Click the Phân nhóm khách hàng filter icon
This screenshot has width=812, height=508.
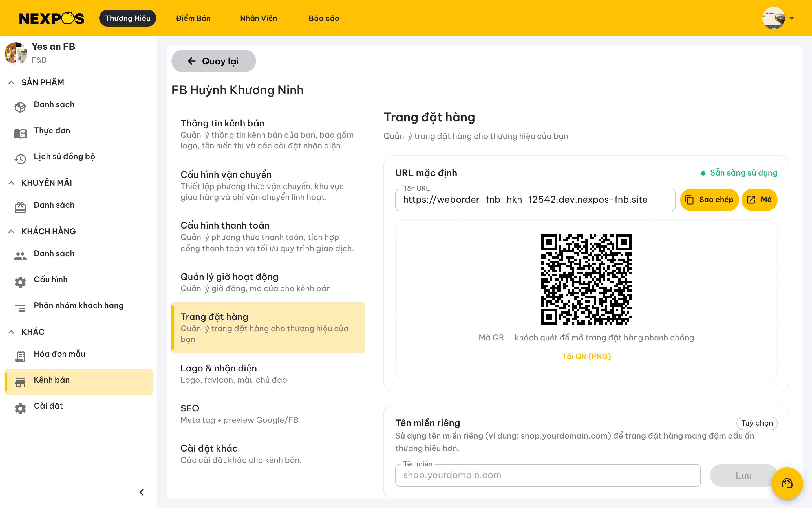point(20,308)
